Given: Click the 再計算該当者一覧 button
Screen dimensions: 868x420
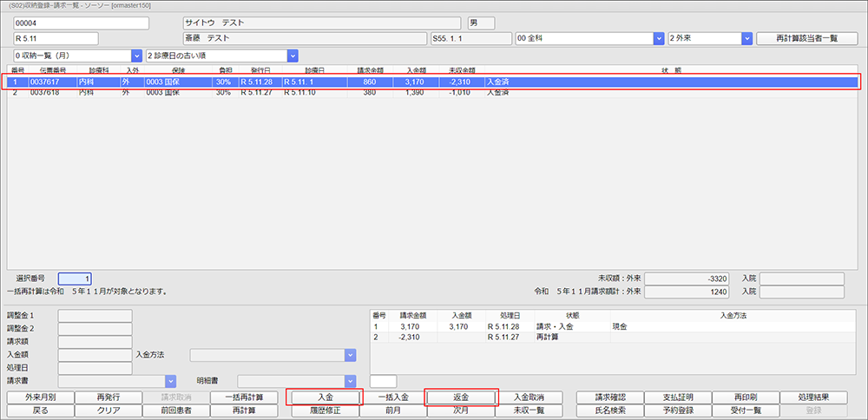Looking at the screenshot, I should coord(801,38).
